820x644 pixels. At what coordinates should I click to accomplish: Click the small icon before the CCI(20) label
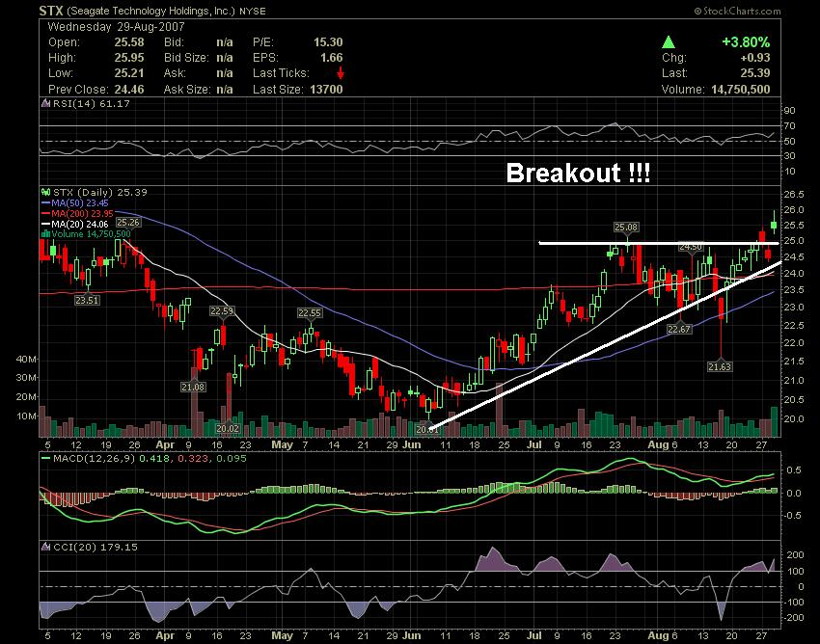[x=46, y=548]
